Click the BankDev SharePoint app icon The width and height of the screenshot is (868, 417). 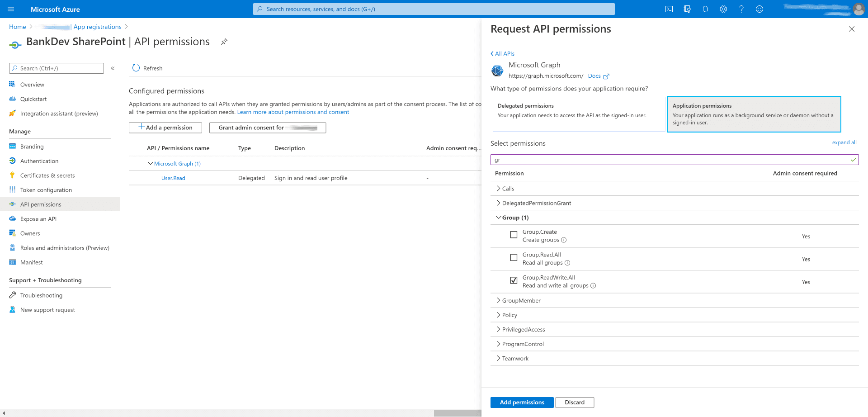15,44
